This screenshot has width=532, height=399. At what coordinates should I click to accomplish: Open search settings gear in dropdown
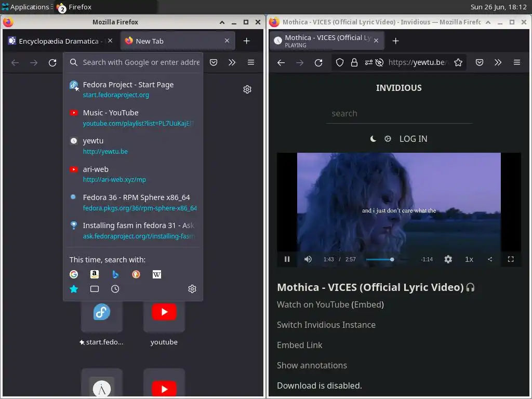(x=192, y=289)
